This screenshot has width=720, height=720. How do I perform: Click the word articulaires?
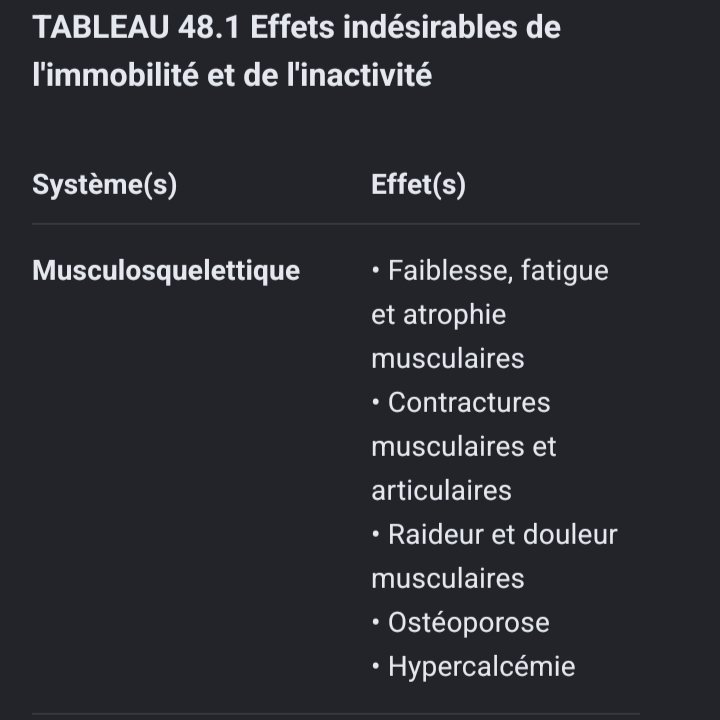441,491
